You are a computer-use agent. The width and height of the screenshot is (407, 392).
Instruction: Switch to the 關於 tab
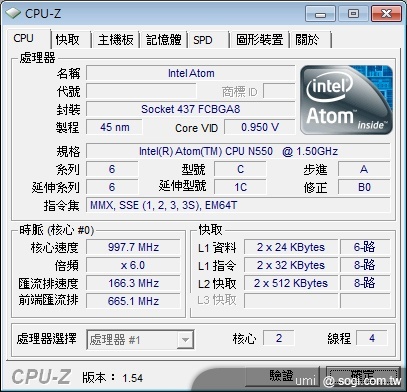pyautogui.click(x=310, y=40)
